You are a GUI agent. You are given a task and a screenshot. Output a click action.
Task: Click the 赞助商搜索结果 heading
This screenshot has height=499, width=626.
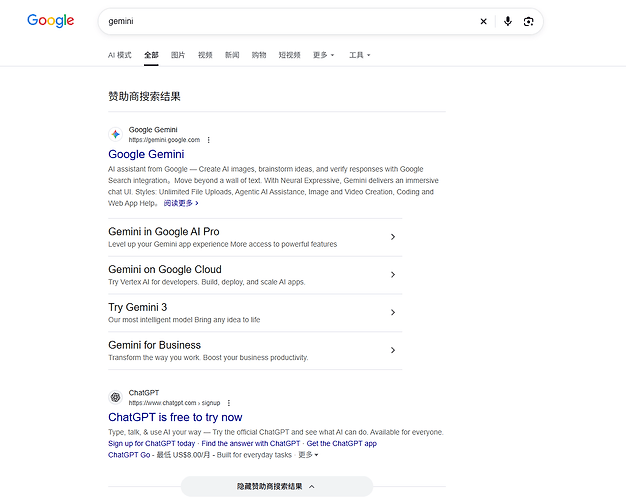[144, 96]
